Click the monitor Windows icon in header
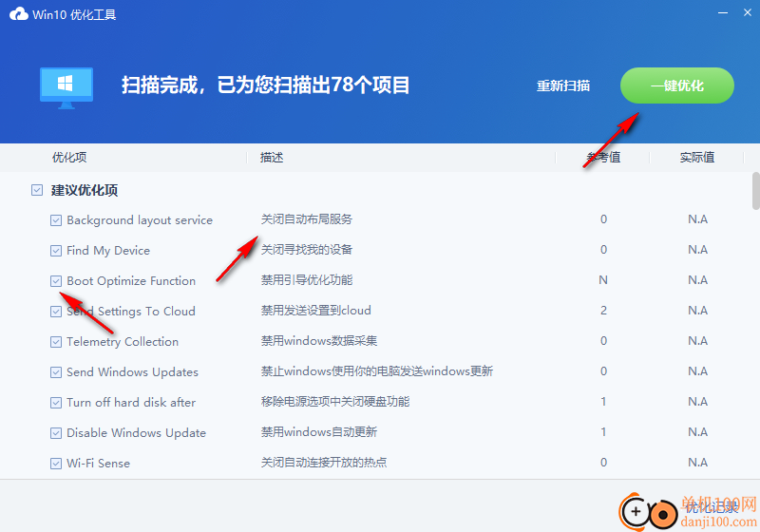This screenshot has width=760, height=532. (66, 88)
